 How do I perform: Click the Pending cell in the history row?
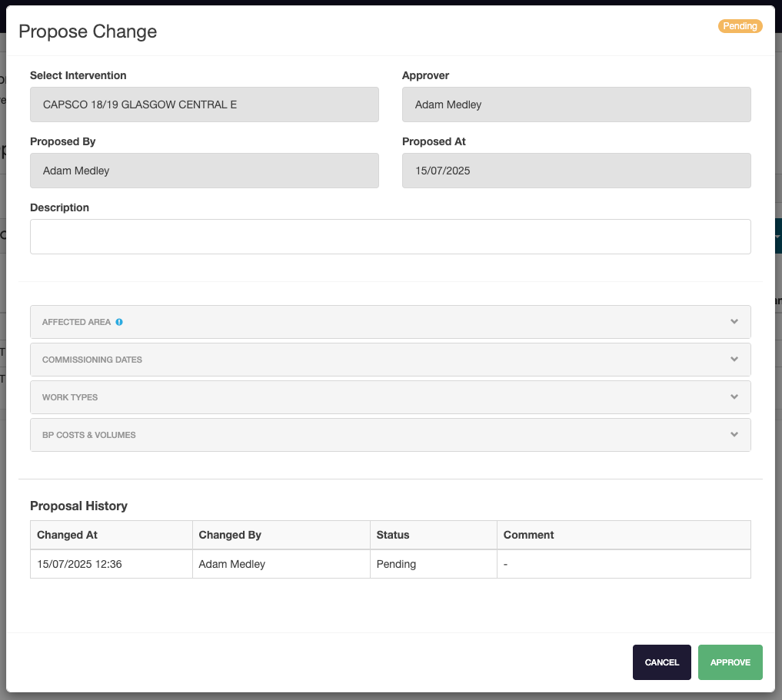pos(396,564)
